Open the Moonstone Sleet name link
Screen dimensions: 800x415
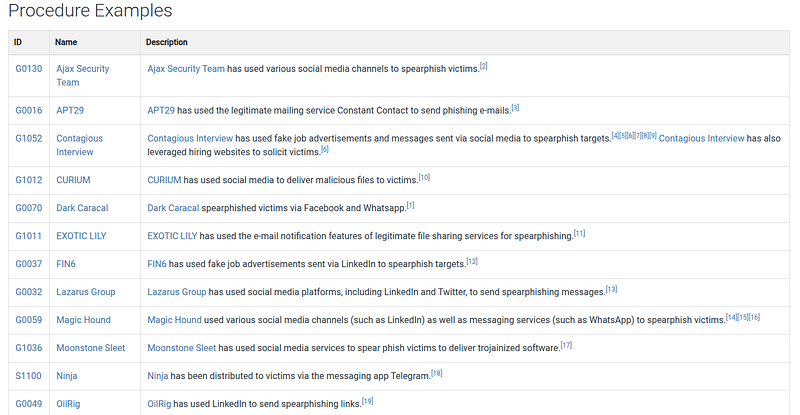[91, 348]
